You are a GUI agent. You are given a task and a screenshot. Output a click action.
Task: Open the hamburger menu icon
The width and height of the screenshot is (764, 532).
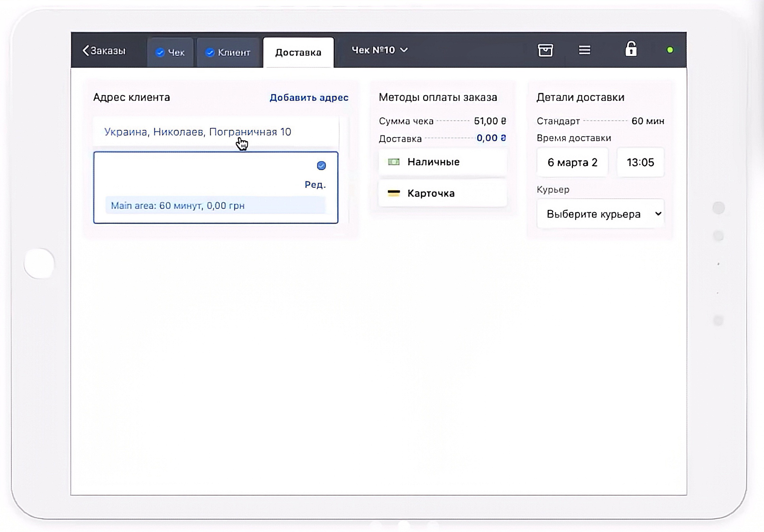584,50
